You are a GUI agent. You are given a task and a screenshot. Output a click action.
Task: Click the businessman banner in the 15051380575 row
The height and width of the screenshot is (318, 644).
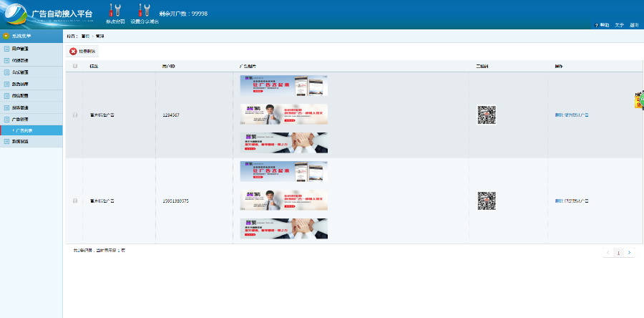click(x=284, y=200)
